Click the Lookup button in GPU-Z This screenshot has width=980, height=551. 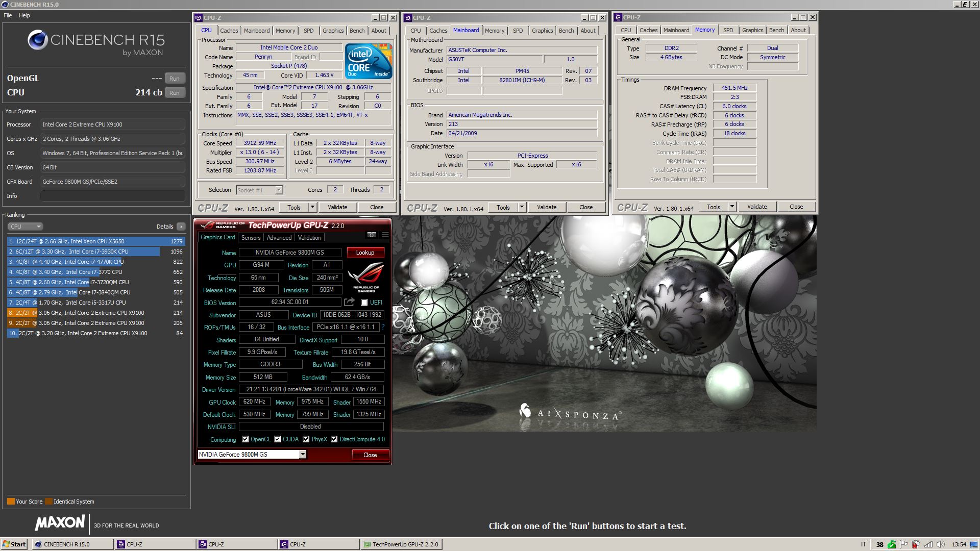tap(365, 253)
